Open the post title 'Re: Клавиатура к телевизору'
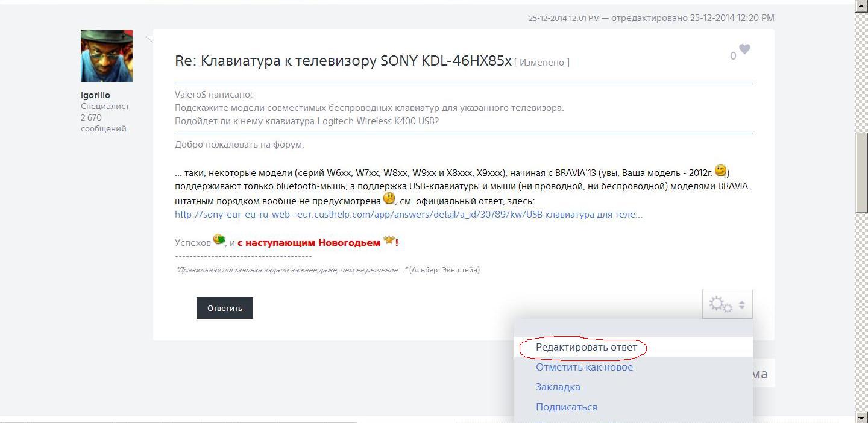The width and height of the screenshot is (868, 423). (342, 61)
